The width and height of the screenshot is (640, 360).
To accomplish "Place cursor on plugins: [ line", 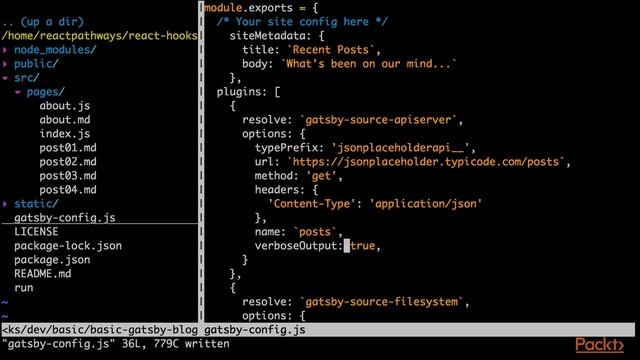I will point(248,92).
